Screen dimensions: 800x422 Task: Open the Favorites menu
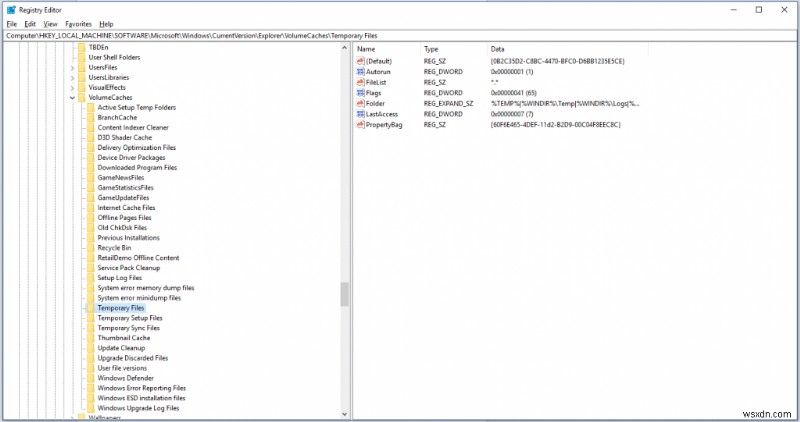point(78,24)
